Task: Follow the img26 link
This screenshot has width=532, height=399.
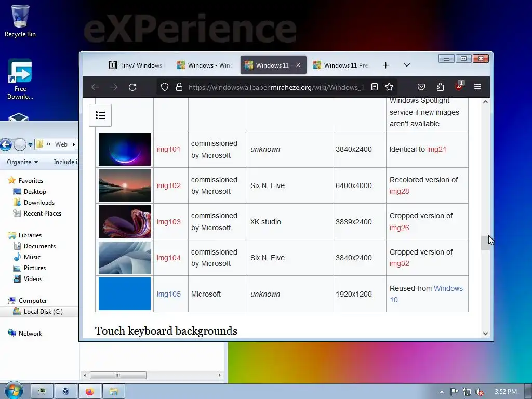Action: [x=400, y=228]
